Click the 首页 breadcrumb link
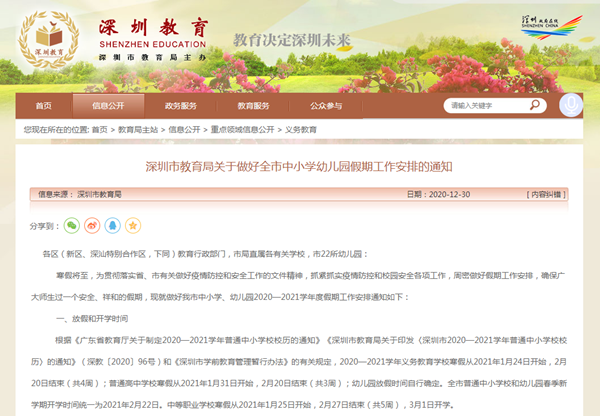The image size is (600, 416). pyautogui.click(x=99, y=129)
